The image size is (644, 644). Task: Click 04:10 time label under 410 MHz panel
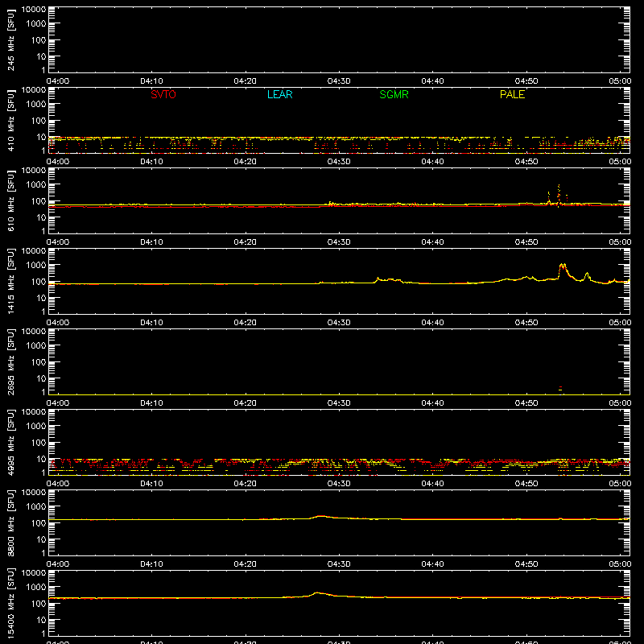(x=151, y=162)
